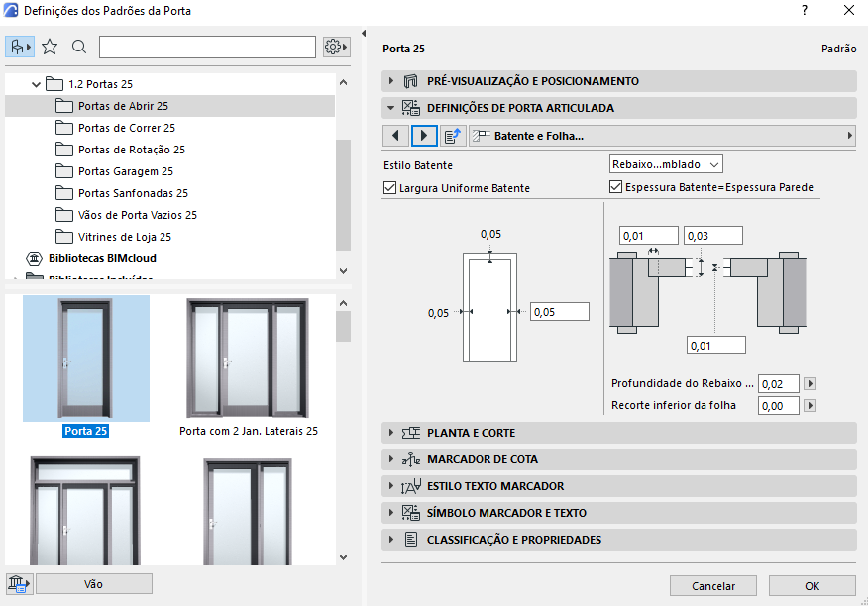Image resolution: width=868 pixels, height=606 pixels.
Task: Collapse the left library panel arrow
Action: click(x=364, y=34)
